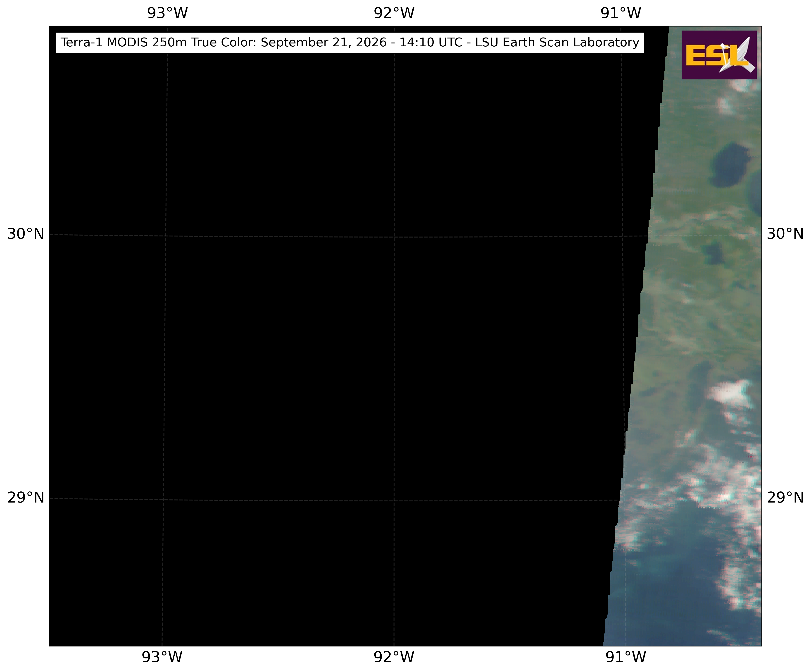Click the gridline intersection at 29°N 93°W
811x672 pixels.
coord(163,499)
